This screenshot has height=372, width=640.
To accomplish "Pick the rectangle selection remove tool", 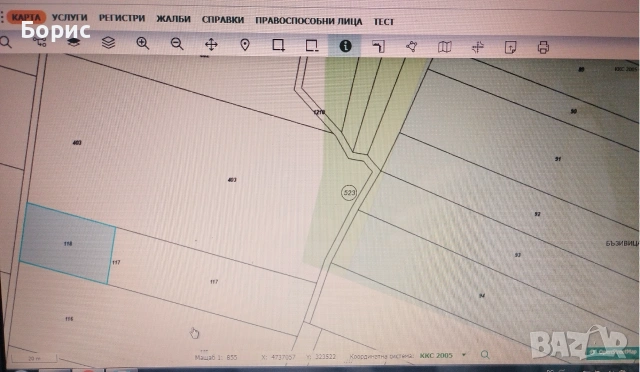I will (312, 45).
